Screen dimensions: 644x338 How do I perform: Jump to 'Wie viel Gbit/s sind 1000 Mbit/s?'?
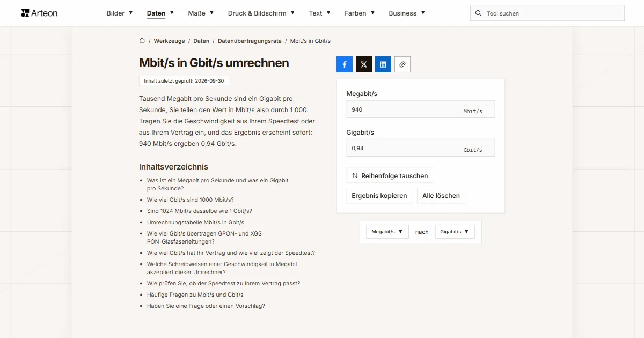(191, 200)
